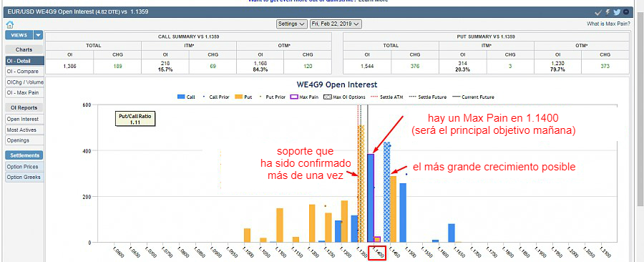Toggle the Call series in legend
This screenshot has height=262, width=644.
187,97
